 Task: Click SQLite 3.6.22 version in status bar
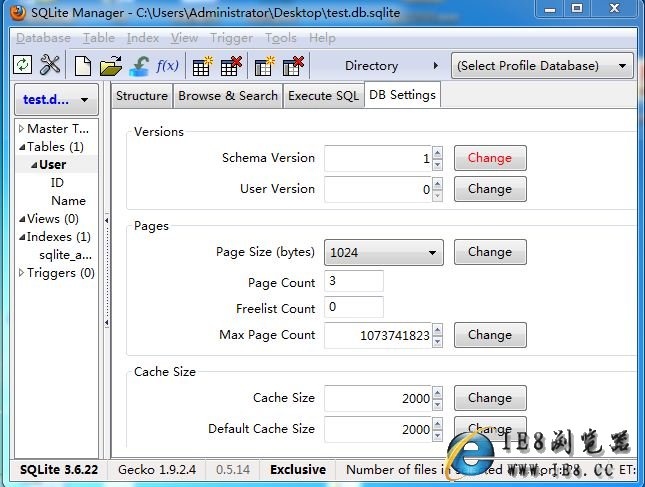(59, 470)
